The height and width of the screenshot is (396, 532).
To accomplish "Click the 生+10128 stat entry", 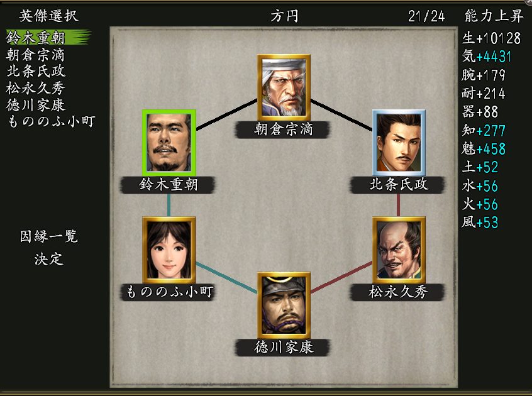I will pyautogui.click(x=491, y=38).
